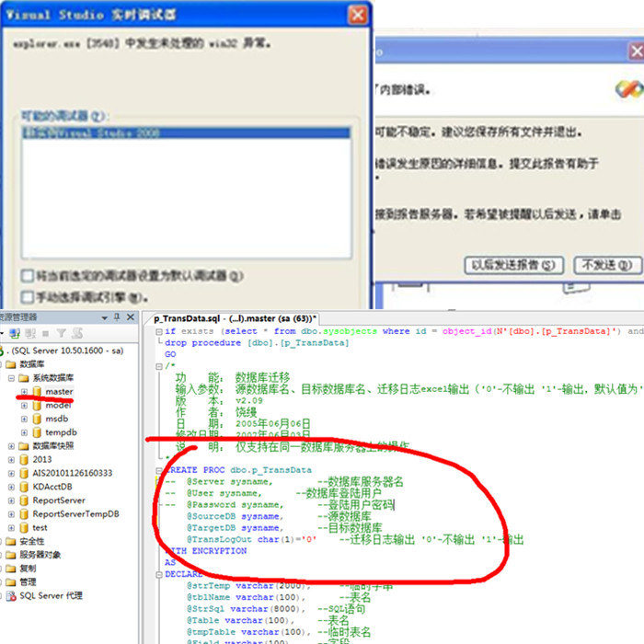Check the manually choose debug engines checkbox
The image size is (644, 644).
[28, 297]
